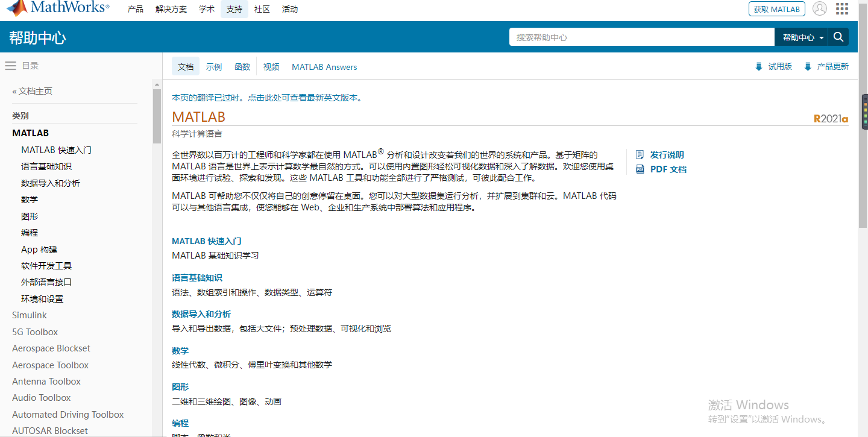This screenshot has height=437, width=868.
Task: Switch to the 示例 tab
Action: pyautogui.click(x=214, y=67)
